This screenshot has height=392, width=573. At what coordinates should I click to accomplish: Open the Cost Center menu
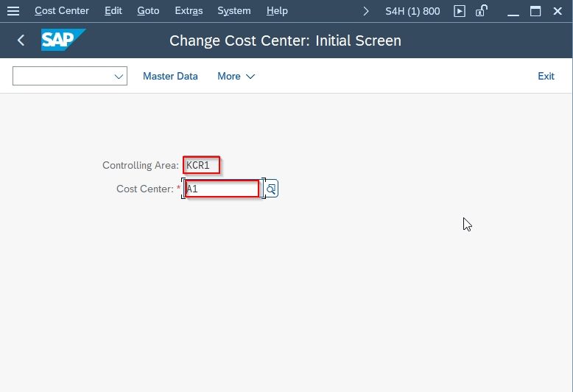pyautogui.click(x=62, y=11)
